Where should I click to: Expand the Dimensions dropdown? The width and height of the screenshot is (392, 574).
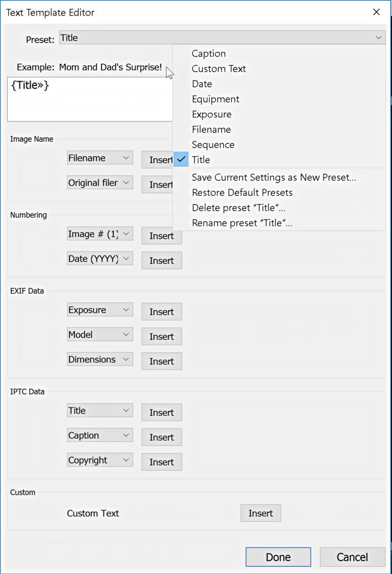pos(100,359)
